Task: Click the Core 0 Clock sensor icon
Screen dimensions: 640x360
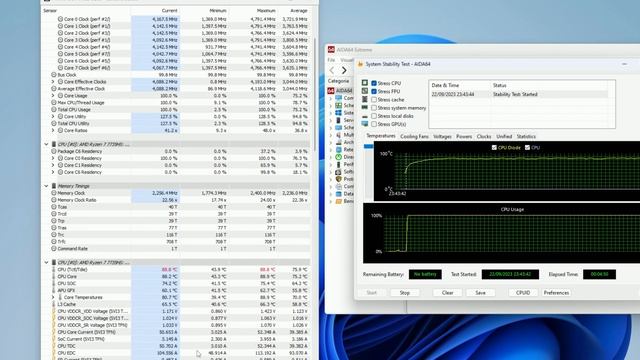Action: 60,19
